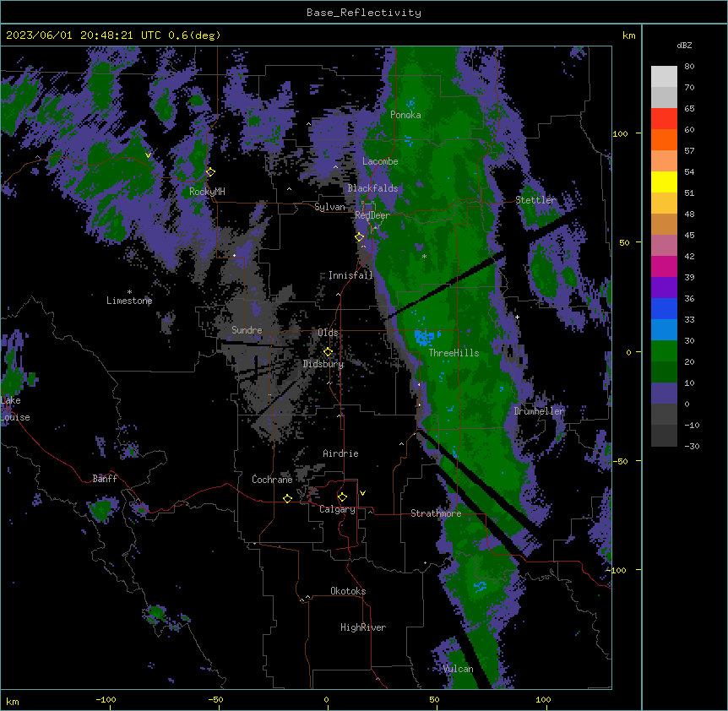Click the -50 tick on the right axis
The height and width of the screenshot is (711, 728).
(x=620, y=461)
